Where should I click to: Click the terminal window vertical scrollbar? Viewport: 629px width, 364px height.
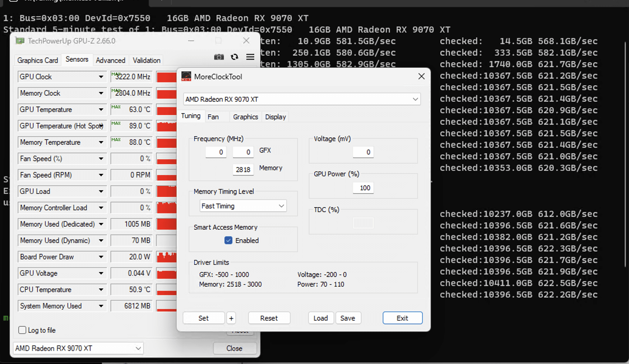625,155
